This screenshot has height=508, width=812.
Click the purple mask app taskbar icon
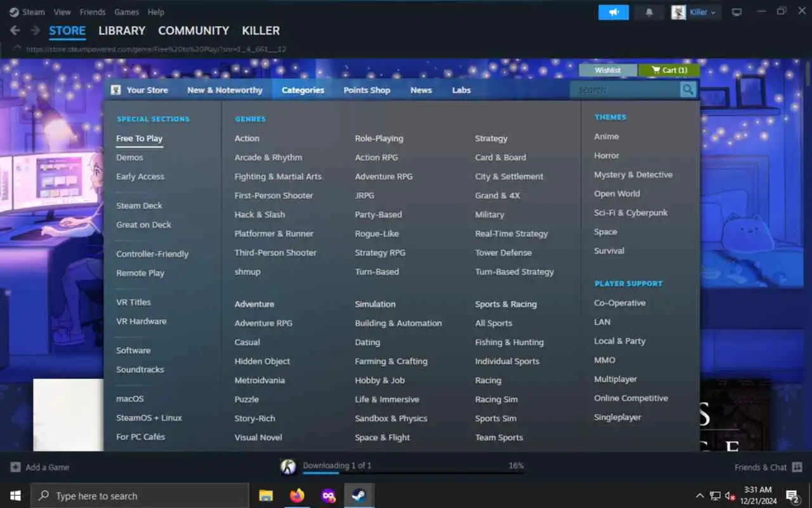pyautogui.click(x=328, y=496)
